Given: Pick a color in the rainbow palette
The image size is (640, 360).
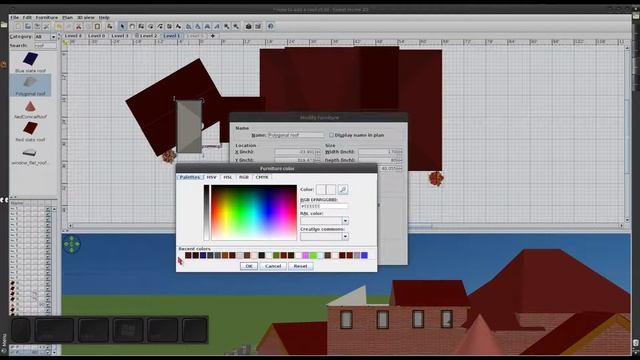Looking at the screenshot, I should coord(253,212).
